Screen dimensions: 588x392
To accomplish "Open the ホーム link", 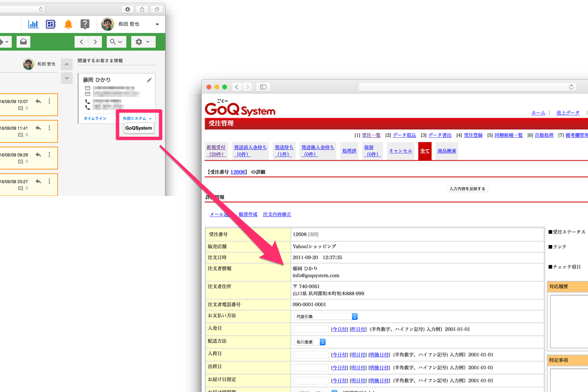I will click(x=538, y=113).
